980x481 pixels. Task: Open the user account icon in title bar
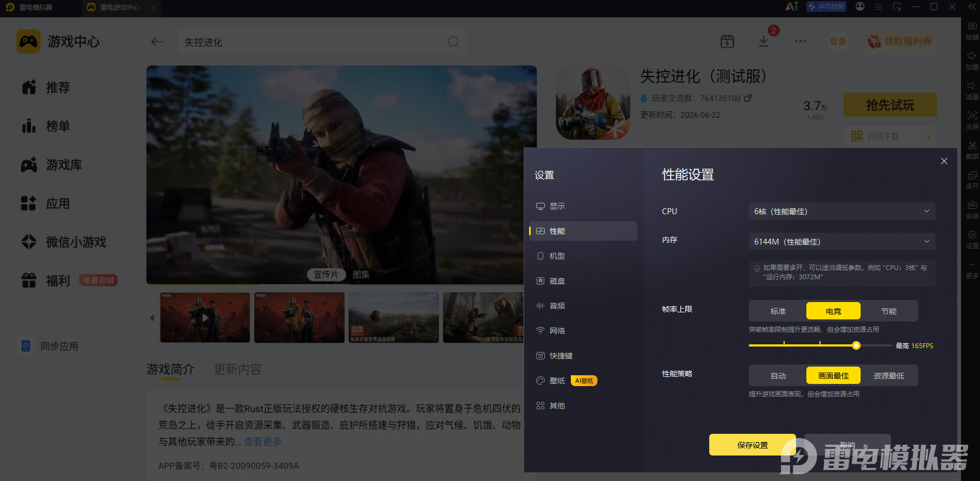[860, 7]
